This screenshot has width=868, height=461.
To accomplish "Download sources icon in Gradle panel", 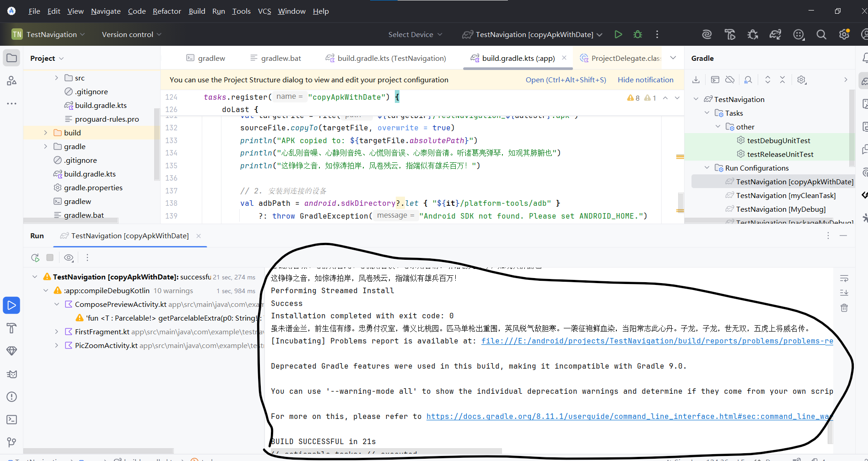I will click(x=696, y=80).
